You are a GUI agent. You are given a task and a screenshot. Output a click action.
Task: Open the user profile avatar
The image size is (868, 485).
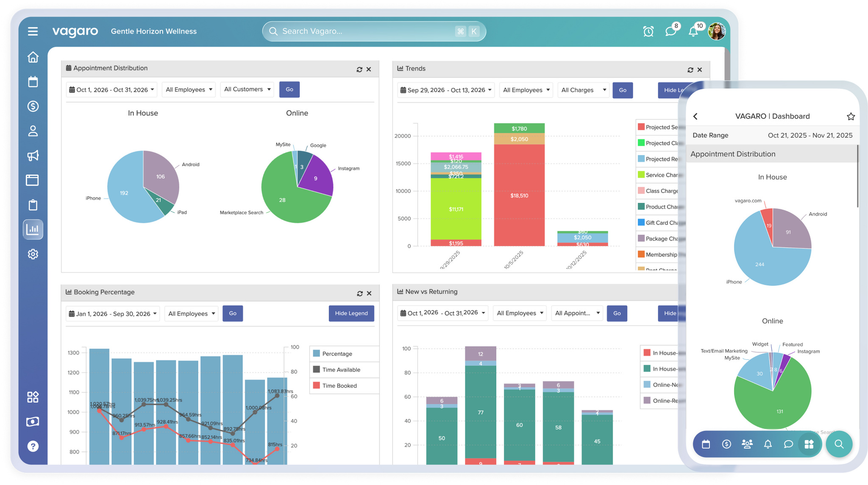tap(717, 31)
